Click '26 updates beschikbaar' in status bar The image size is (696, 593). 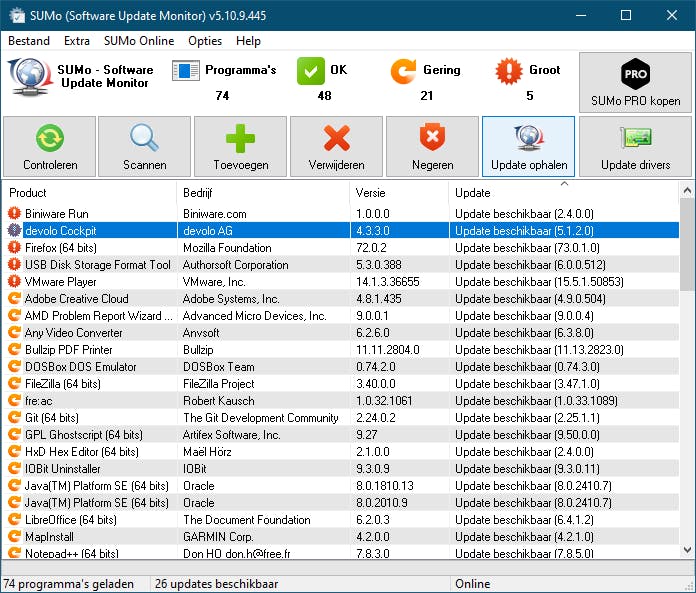[217, 584]
